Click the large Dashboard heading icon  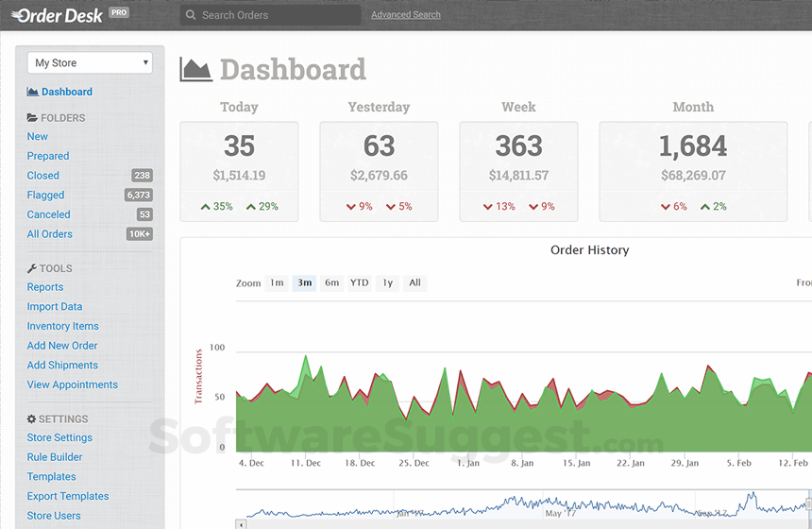196,70
